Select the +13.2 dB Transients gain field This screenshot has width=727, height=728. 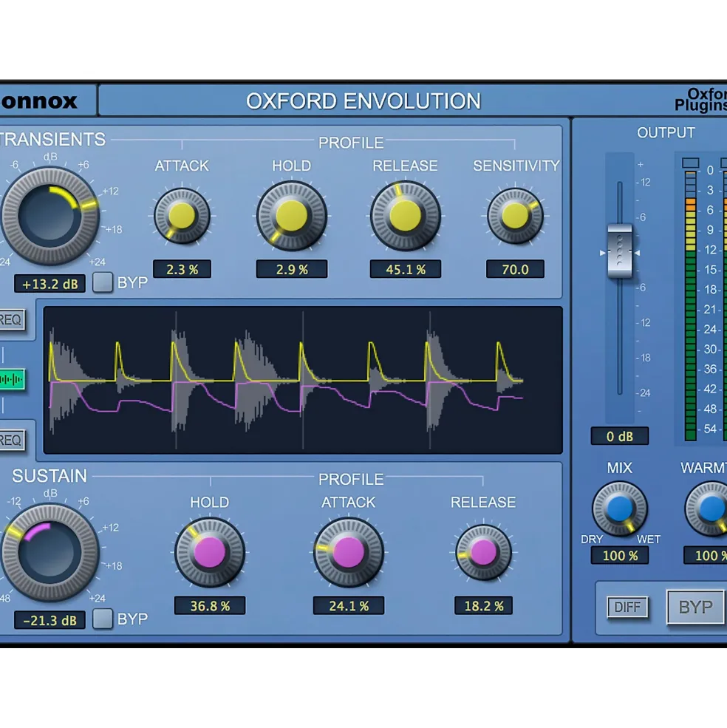click(x=50, y=284)
